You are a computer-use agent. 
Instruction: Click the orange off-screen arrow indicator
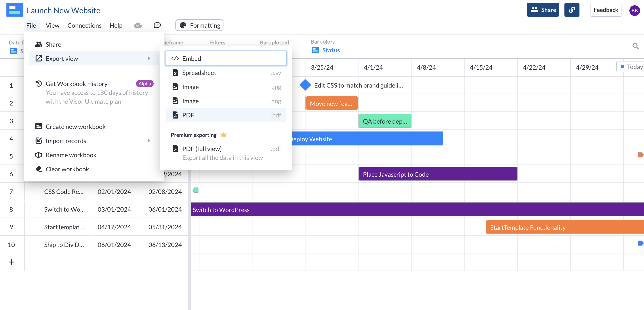(640, 155)
